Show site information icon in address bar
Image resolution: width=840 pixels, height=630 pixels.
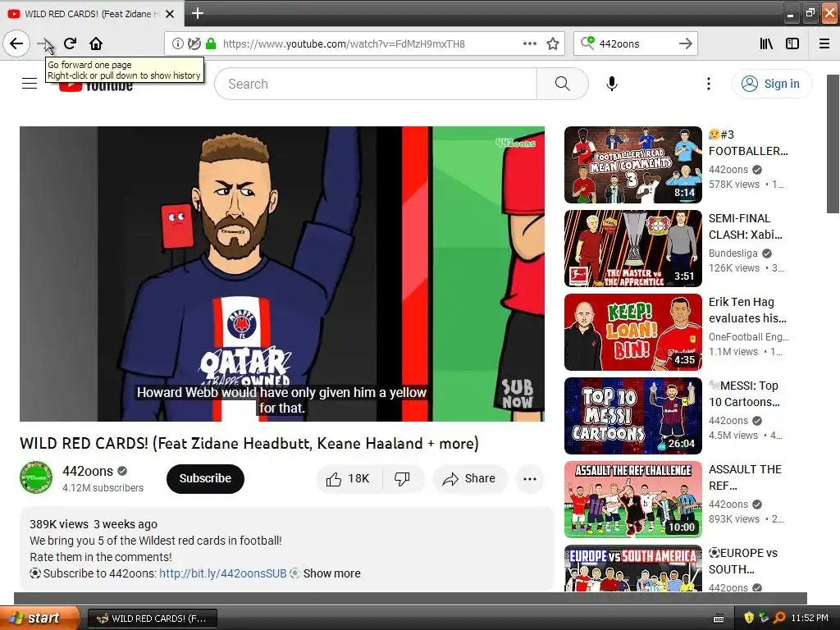177,44
